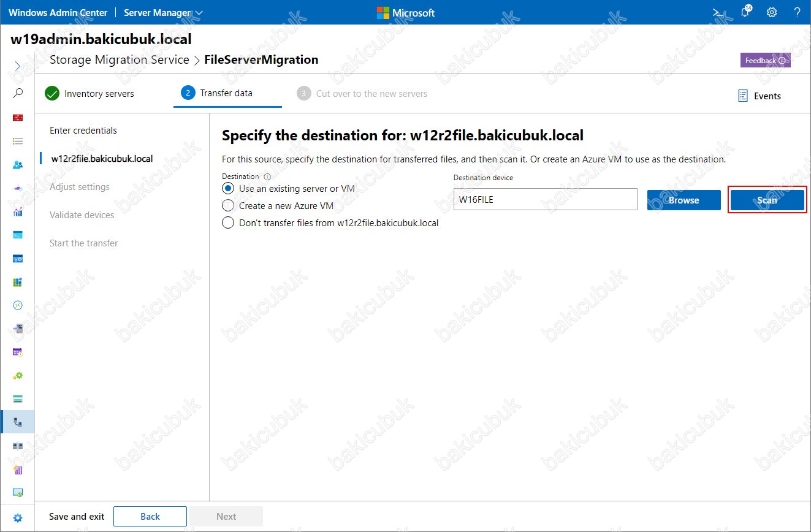
Task: Open the Feedback button
Action: [765, 61]
